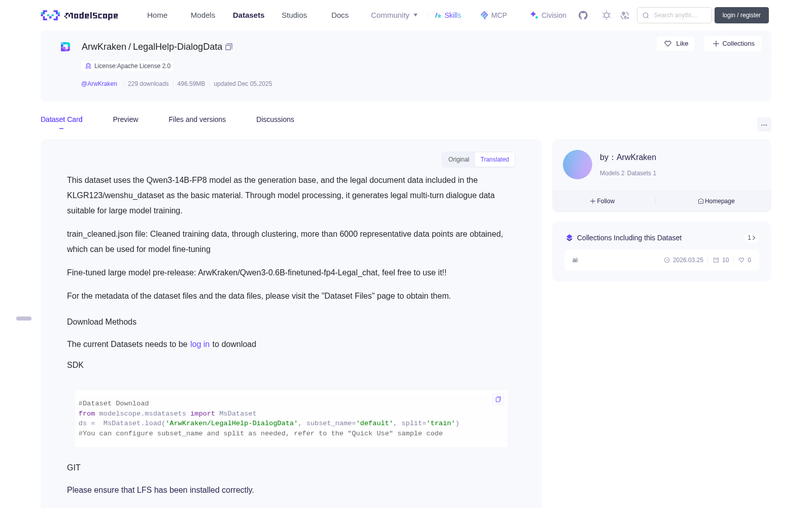This screenshot has height=508, width=812.
Task: Open the Studios section
Action: point(294,15)
